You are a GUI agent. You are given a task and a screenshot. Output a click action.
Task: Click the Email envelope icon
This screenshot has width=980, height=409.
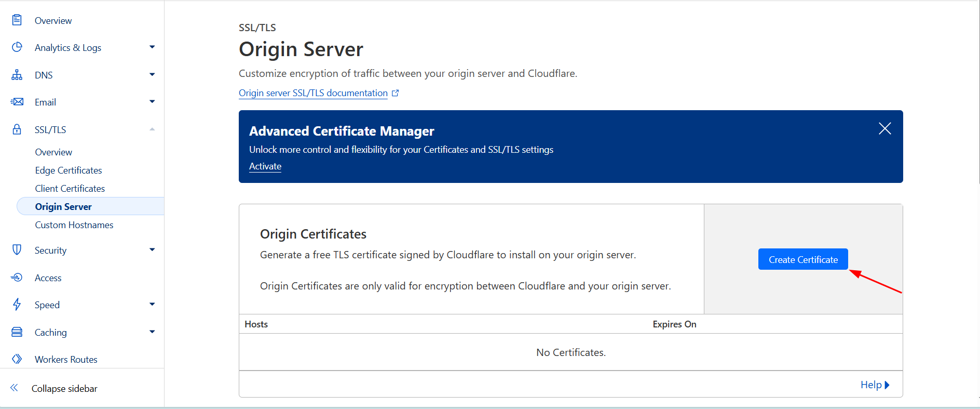[x=17, y=102]
